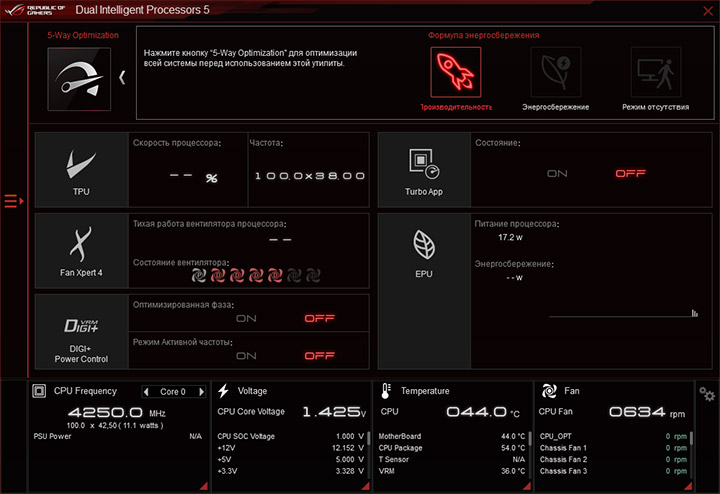The height and width of the screenshot is (494, 720).
Task: Select the Энергосбережение leaf mode
Action: pyautogui.click(x=556, y=72)
